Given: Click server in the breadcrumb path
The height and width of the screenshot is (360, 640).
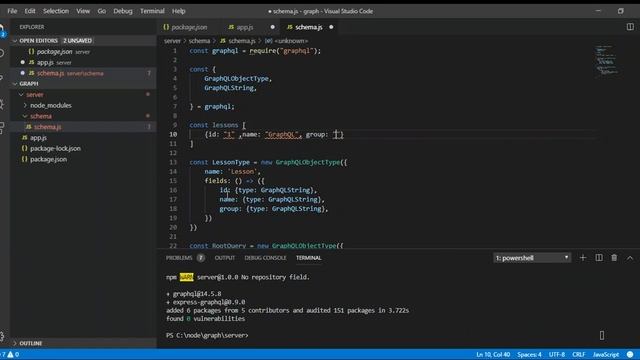Looking at the screenshot, I should 172,41.
